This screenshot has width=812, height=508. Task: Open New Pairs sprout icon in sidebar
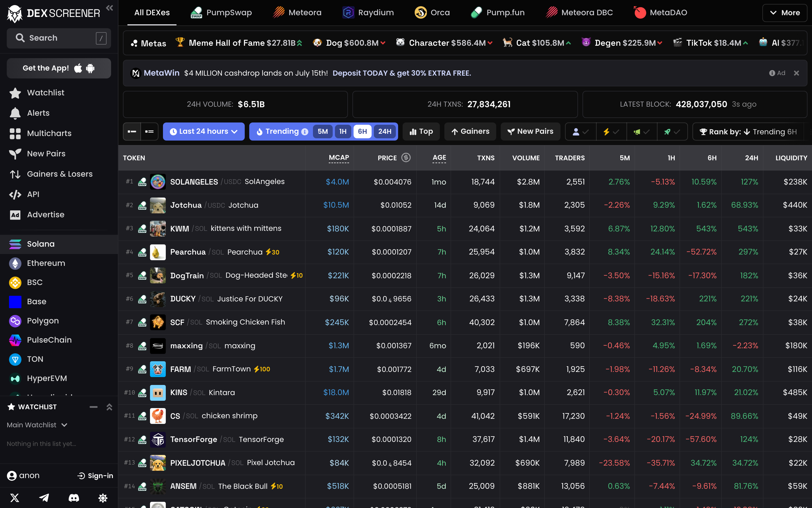(15, 154)
